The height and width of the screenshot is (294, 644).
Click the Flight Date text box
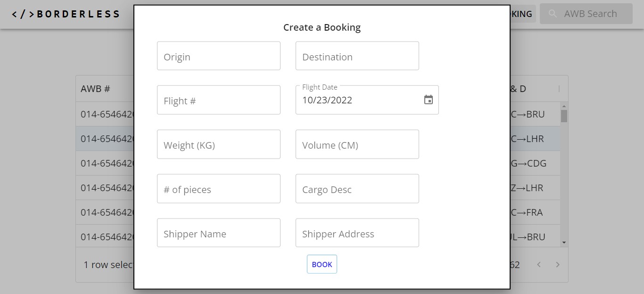(x=358, y=100)
